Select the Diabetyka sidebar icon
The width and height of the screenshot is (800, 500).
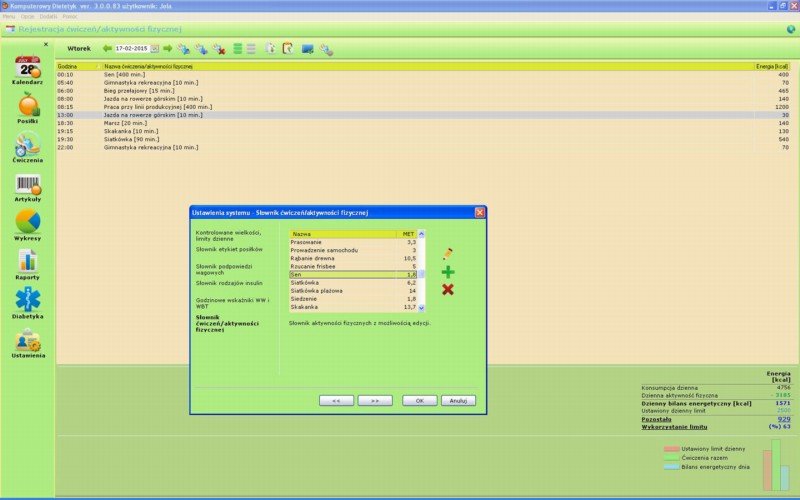[x=27, y=302]
